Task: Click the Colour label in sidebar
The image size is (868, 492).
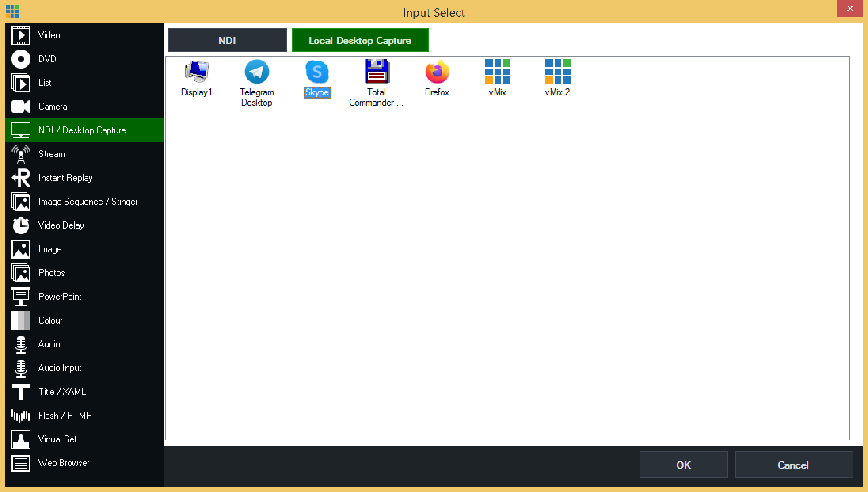Action: (x=51, y=320)
